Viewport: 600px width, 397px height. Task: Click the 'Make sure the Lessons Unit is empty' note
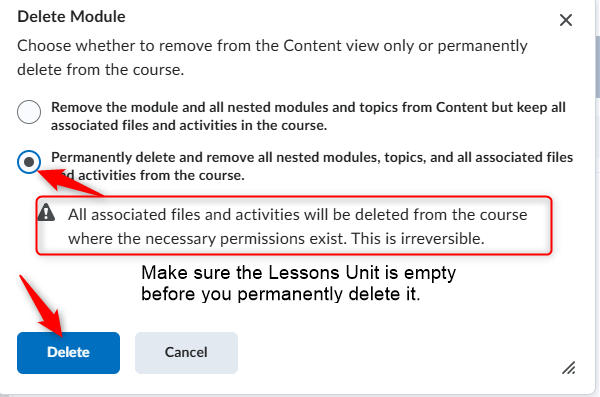(x=298, y=283)
